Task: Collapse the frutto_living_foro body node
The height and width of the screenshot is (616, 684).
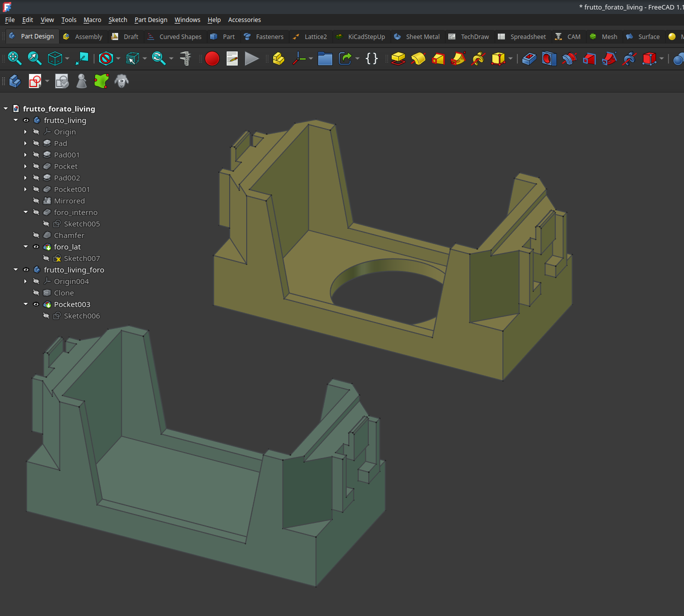Action: tap(16, 270)
